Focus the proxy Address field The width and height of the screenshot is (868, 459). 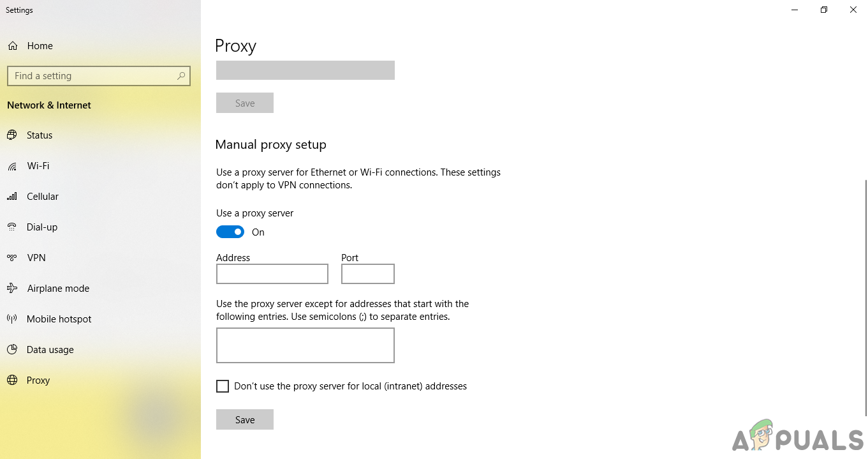tap(272, 274)
